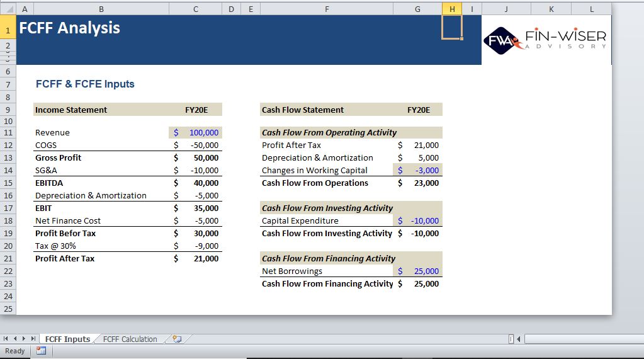Go to last sheet navigation arrow
The height and width of the screenshot is (359, 644).
(x=33, y=338)
